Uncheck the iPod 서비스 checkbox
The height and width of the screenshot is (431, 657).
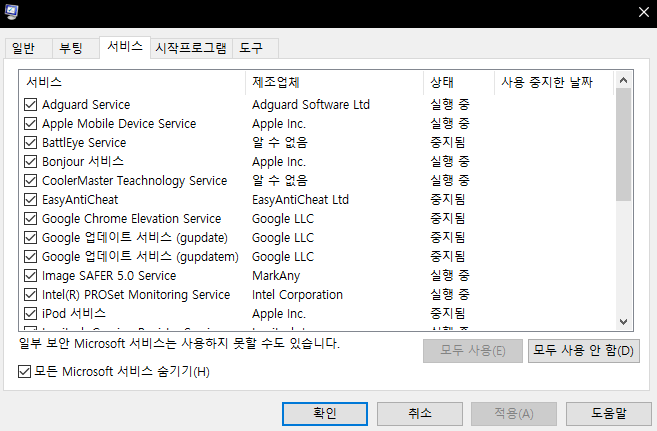tap(30, 314)
